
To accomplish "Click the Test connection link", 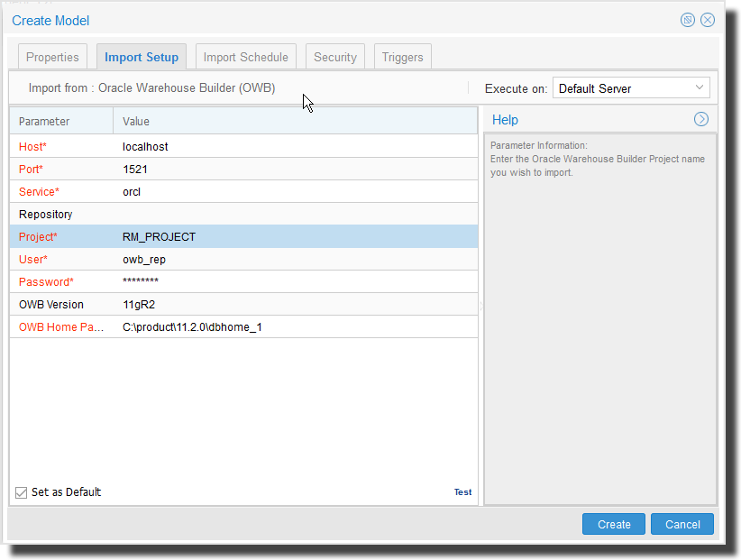I will tap(462, 492).
